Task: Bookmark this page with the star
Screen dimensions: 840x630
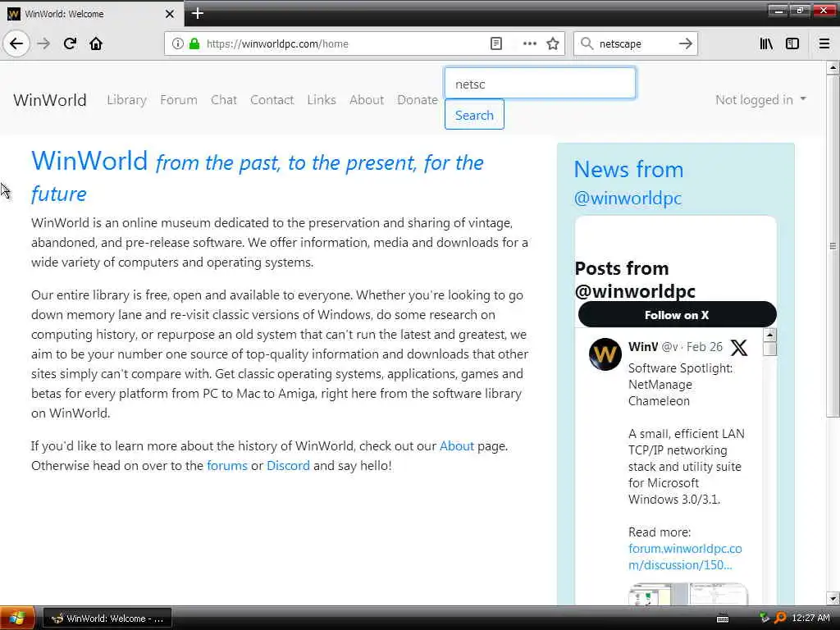Action: click(x=553, y=43)
